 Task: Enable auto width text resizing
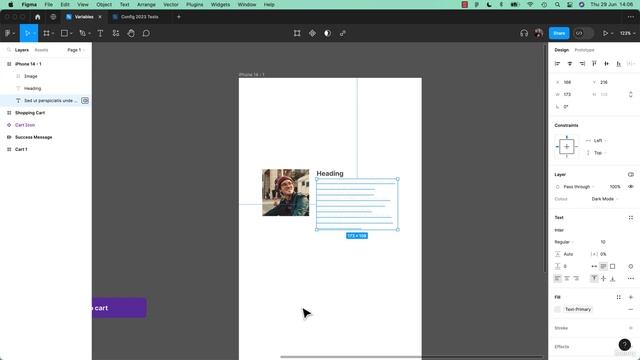pos(594,266)
